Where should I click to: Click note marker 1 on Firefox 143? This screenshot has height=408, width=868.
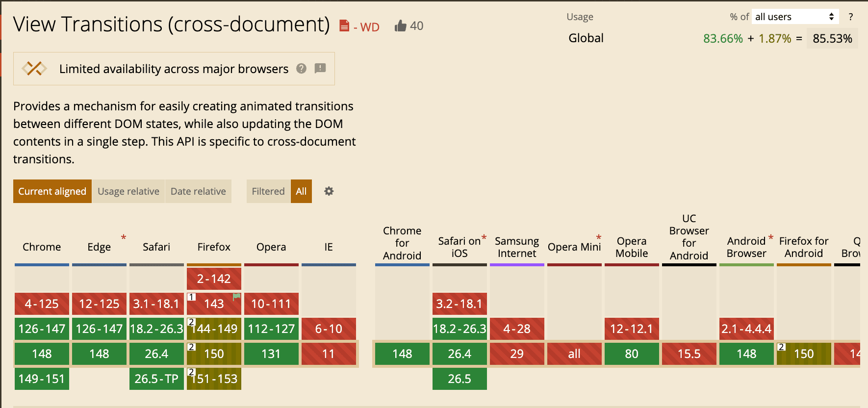[192, 297]
